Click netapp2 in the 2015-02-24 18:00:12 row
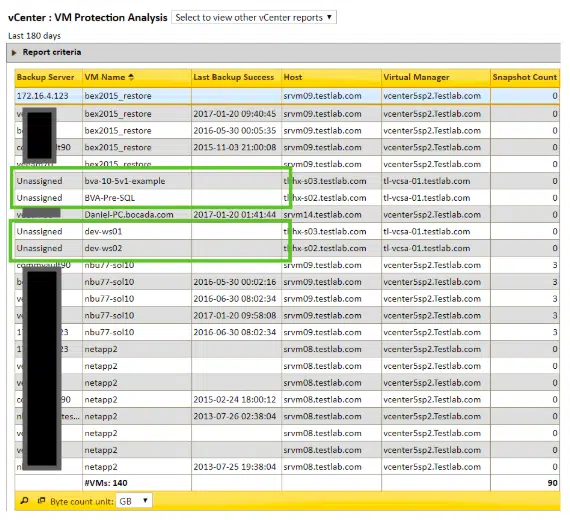Image resolution: width=570 pixels, height=520 pixels. pyautogui.click(x=101, y=400)
